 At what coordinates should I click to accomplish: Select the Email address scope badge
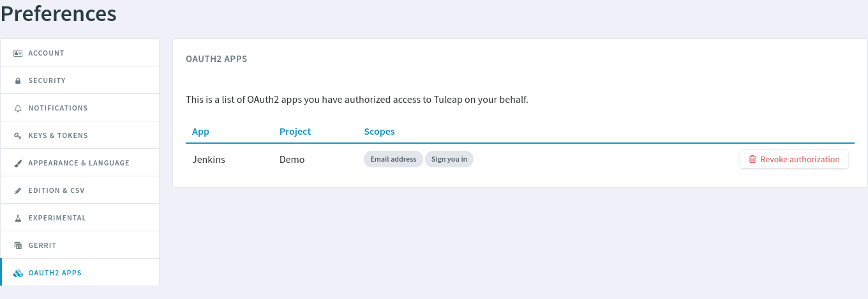point(393,159)
